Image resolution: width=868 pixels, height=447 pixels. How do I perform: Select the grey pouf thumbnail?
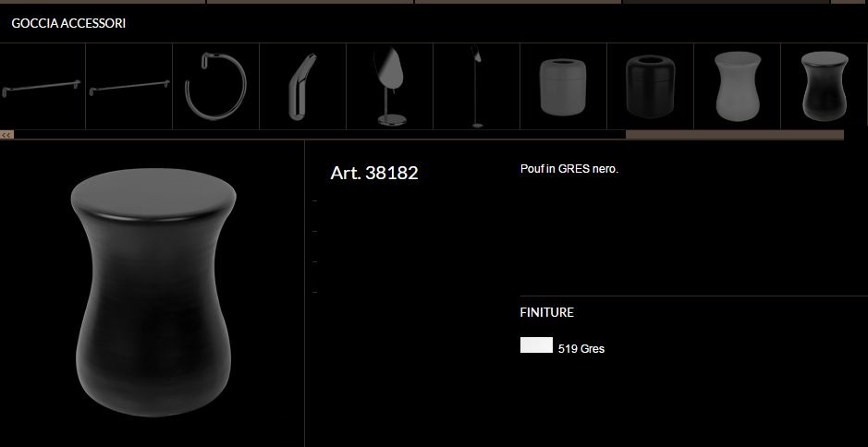coord(738,86)
